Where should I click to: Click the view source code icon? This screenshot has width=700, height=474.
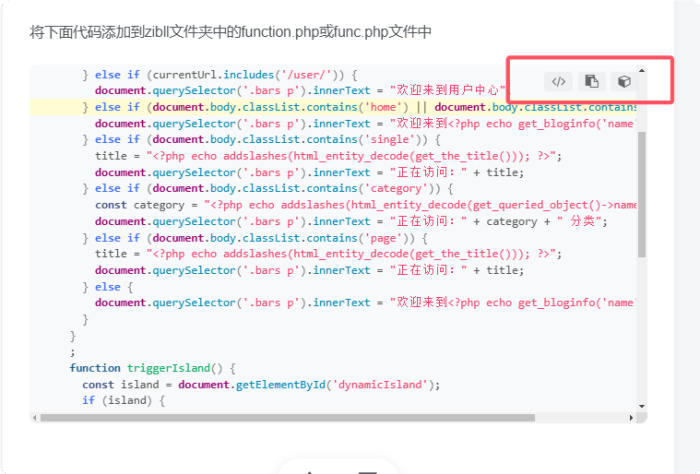(x=558, y=82)
